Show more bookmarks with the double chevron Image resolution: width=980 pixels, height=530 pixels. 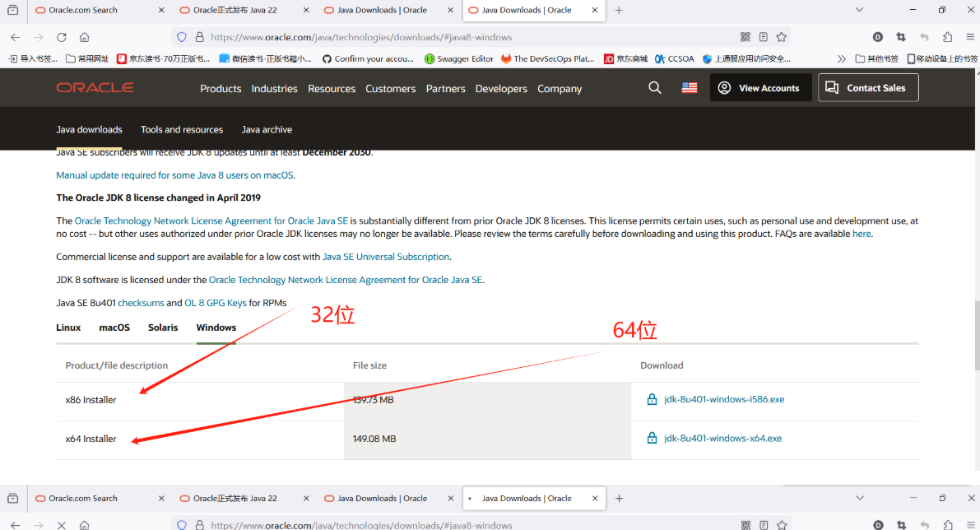[841, 58]
